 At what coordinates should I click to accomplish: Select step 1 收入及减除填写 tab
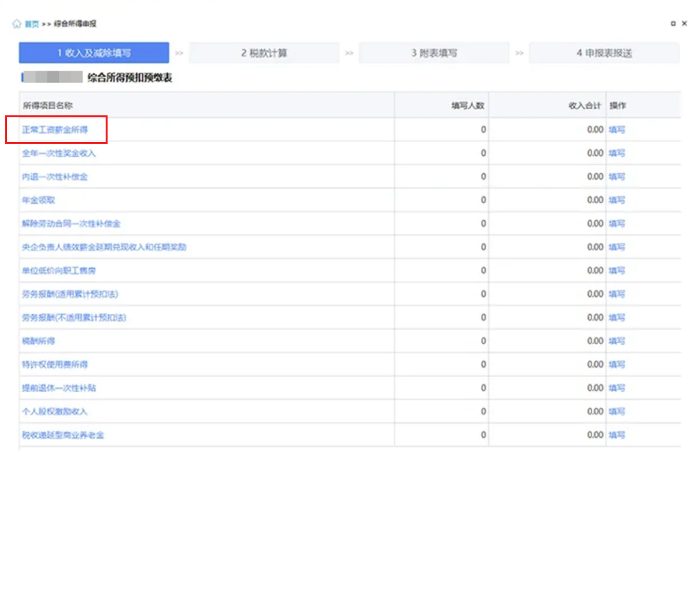point(94,53)
